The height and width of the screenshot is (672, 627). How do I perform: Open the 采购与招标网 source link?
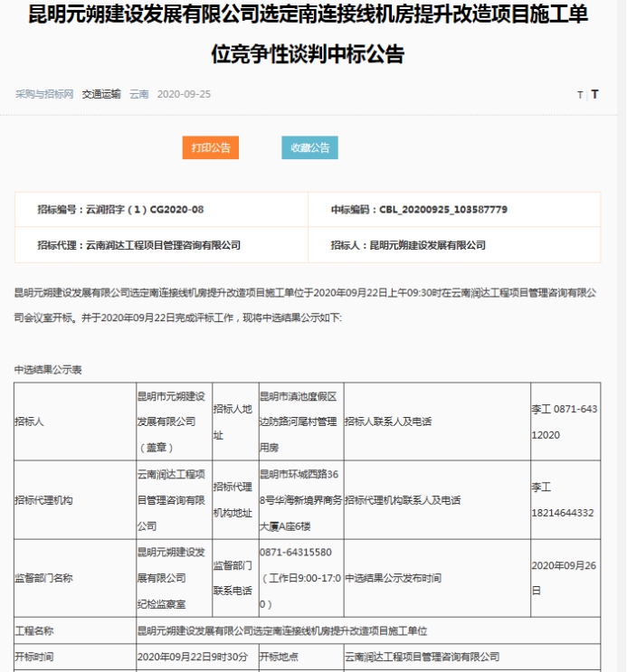point(44,94)
